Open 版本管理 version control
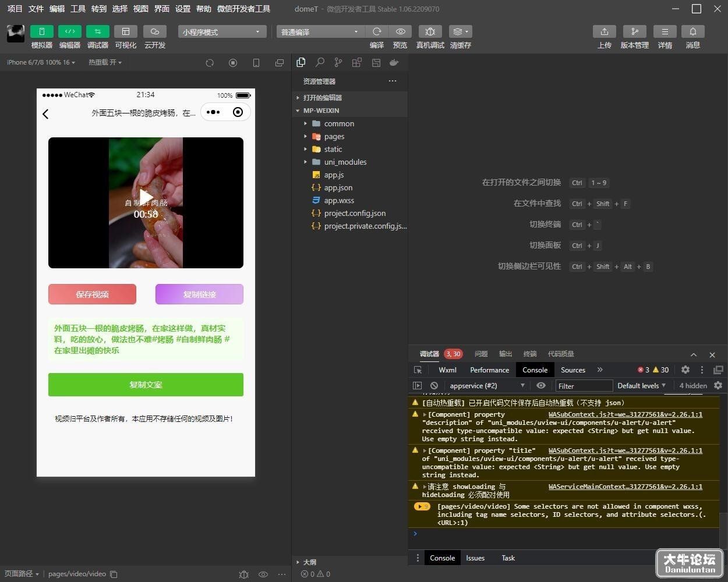 [x=635, y=31]
